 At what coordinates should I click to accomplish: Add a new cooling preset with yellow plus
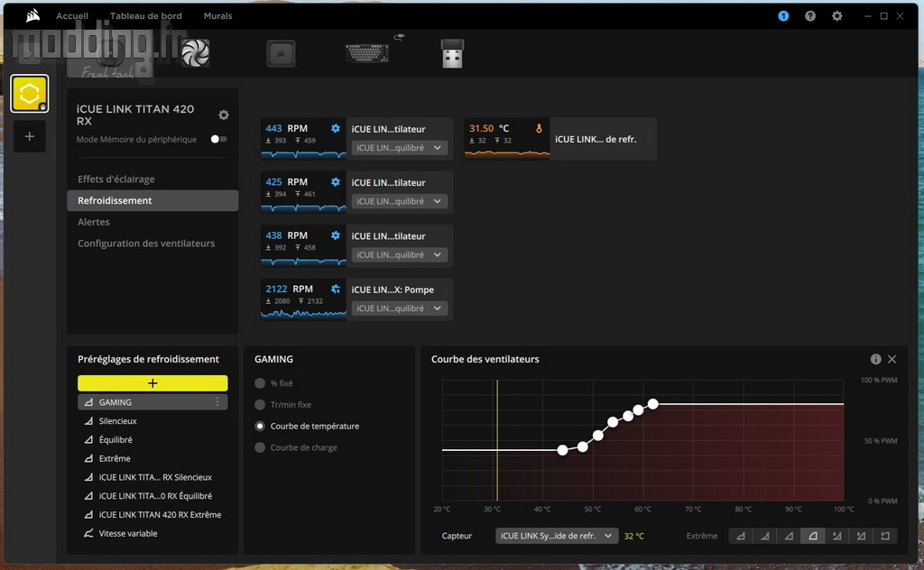(x=152, y=383)
